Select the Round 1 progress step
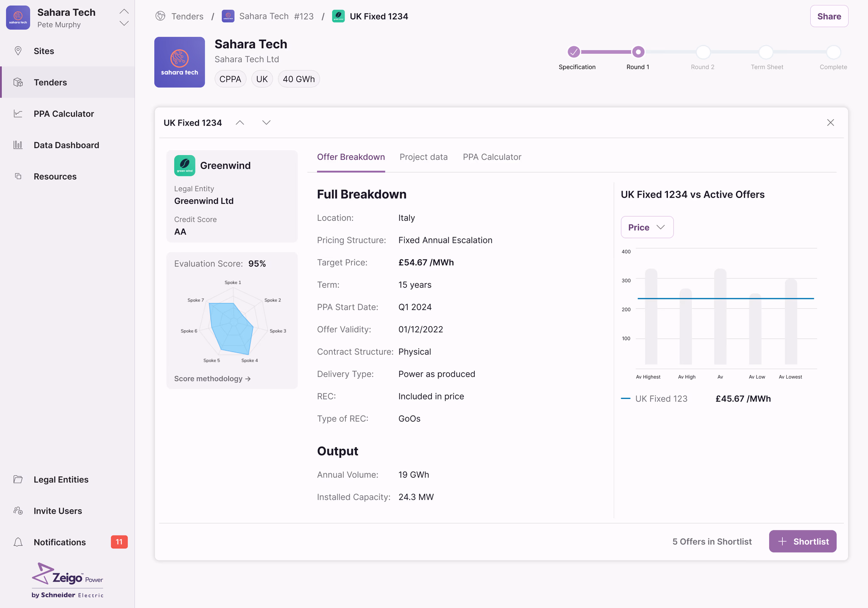Image resolution: width=868 pixels, height=608 pixels. pos(638,52)
